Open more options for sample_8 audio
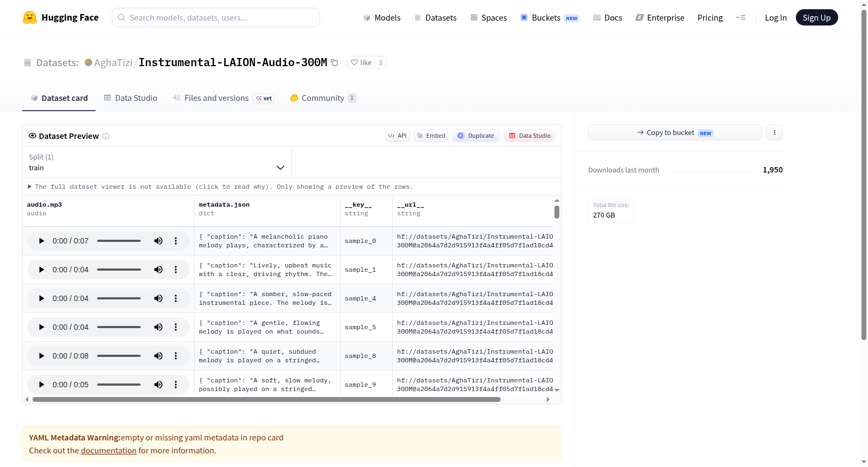868x467 pixels. coord(176,356)
